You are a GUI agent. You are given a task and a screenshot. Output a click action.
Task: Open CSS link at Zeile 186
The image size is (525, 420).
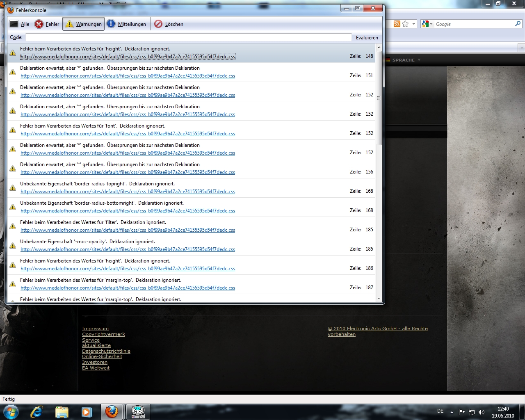click(128, 269)
